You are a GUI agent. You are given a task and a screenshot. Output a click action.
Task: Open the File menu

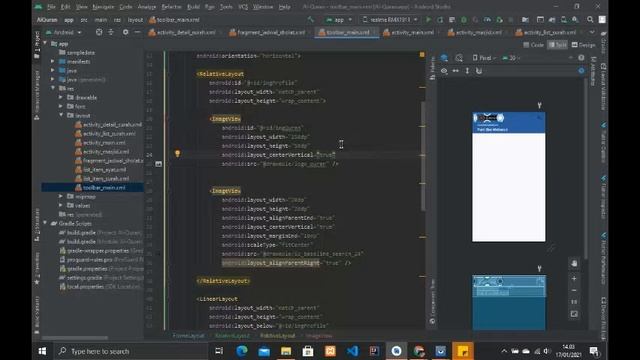[x=51, y=7]
